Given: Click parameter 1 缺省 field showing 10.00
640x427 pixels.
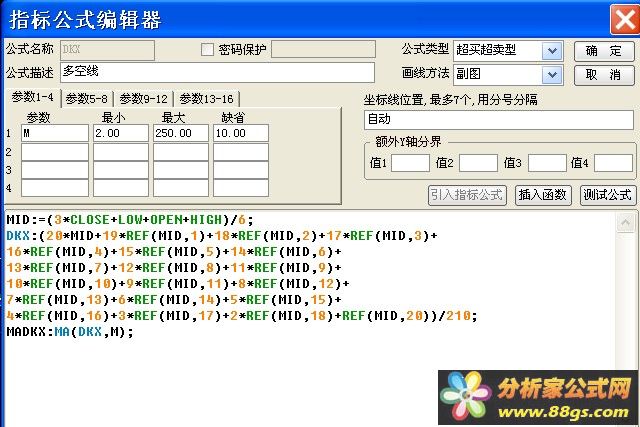Looking at the screenshot, I should [x=241, y=133].
